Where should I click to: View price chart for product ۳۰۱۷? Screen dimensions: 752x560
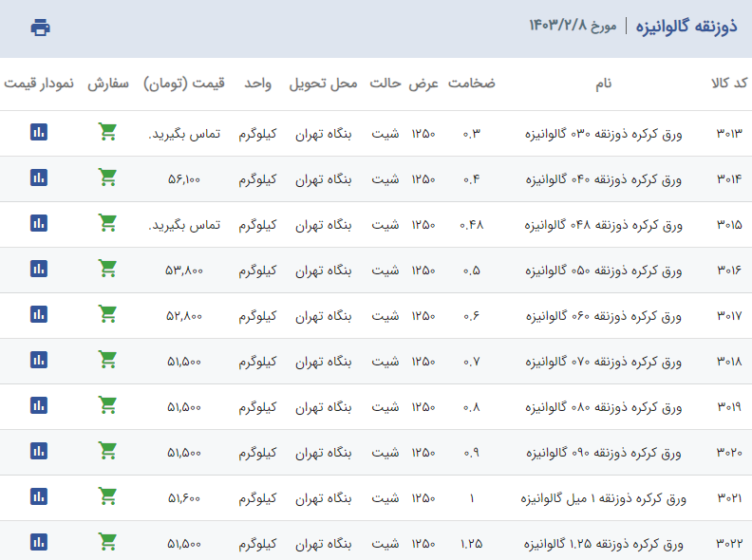coord(39,314)
